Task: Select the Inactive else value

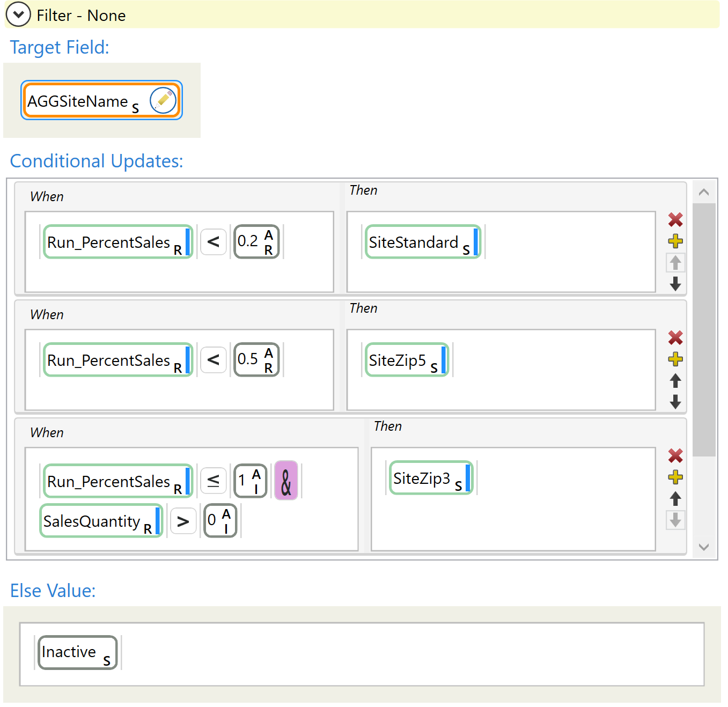Action: point(77,652)
